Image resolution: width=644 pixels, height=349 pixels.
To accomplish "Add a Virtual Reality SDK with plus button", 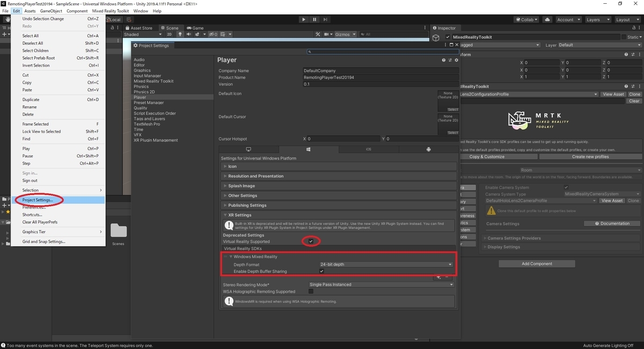I will coord(438,277).
